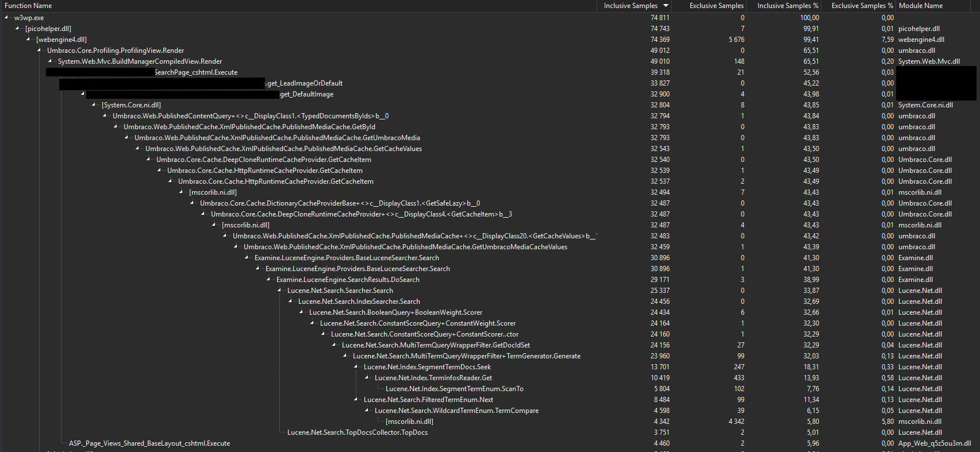Image resolution: width=980 pixels, height=452 pixels.
Task: Click inclusive percent value 18,31
Action: point(811,367)
